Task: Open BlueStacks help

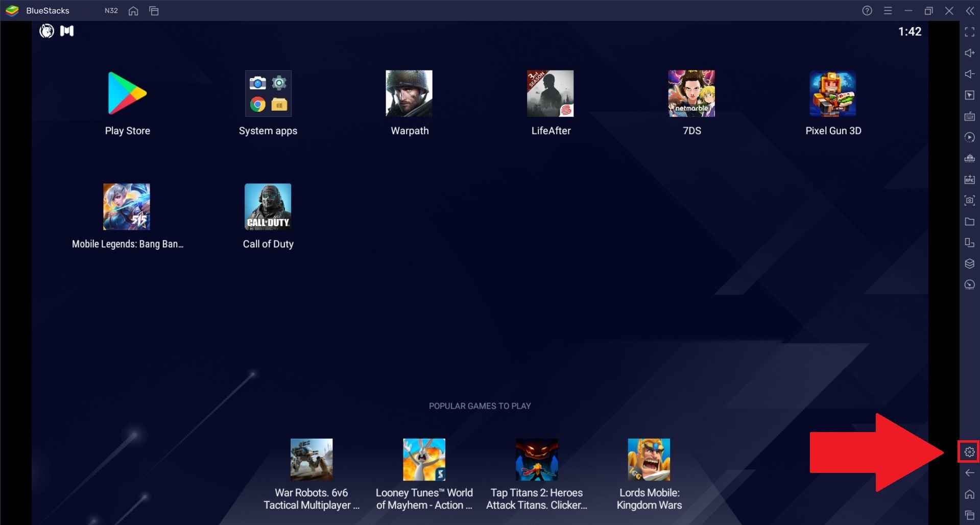Action: pos(867,10)
